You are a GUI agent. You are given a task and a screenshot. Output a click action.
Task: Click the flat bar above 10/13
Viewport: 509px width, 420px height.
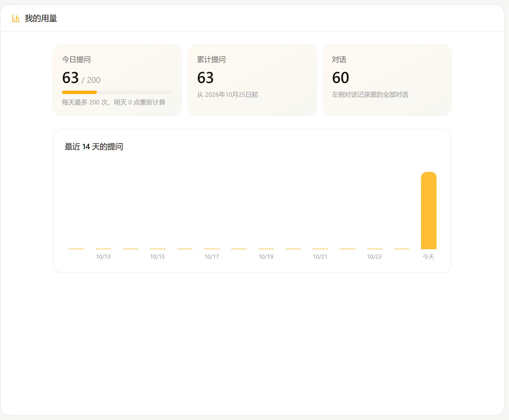pos(103,249)
